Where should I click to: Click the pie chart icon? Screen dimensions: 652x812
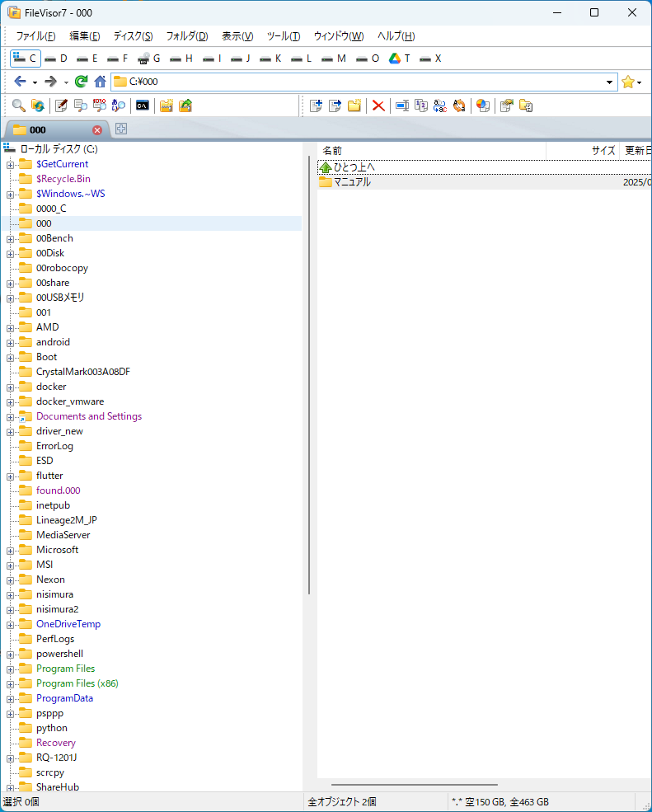coord(483,106)
